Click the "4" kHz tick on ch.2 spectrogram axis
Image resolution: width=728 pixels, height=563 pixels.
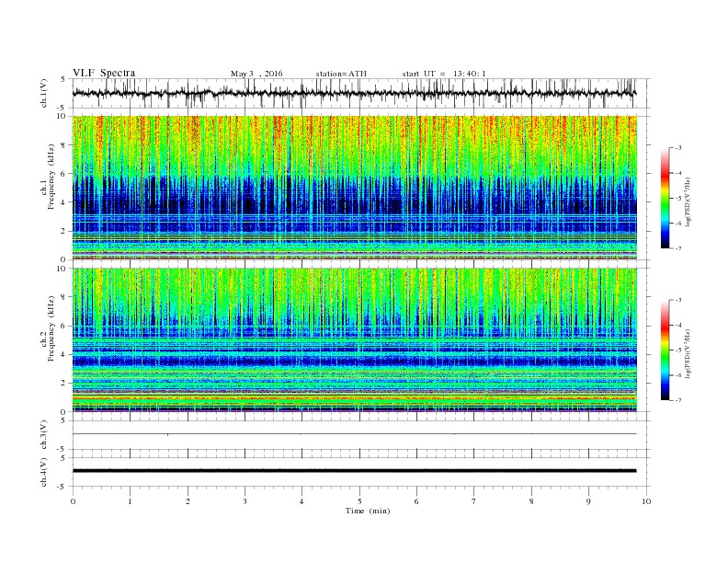pos(63,354)
